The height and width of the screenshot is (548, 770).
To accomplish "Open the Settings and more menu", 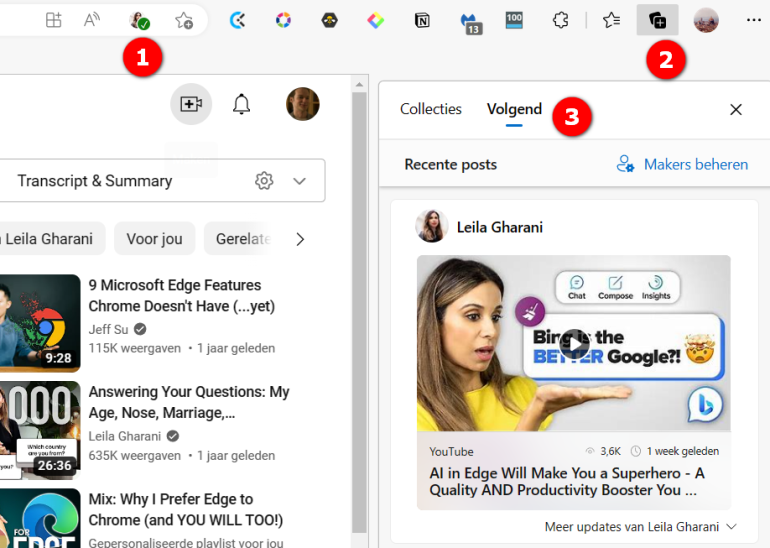I will 753,20.
